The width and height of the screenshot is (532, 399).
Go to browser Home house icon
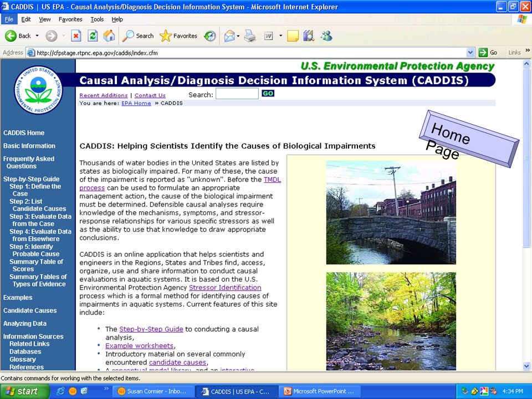(x=109, y=35)
